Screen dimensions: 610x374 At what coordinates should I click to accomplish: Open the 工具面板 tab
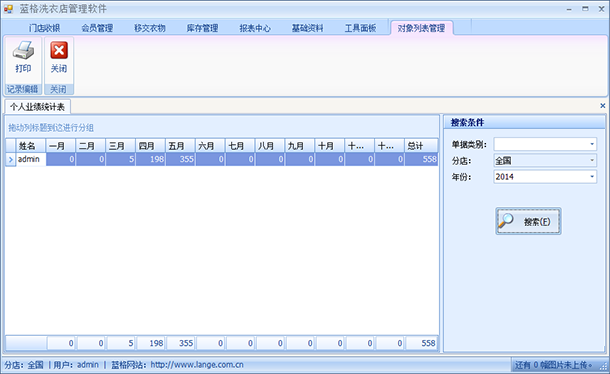[x=360, y=28]
